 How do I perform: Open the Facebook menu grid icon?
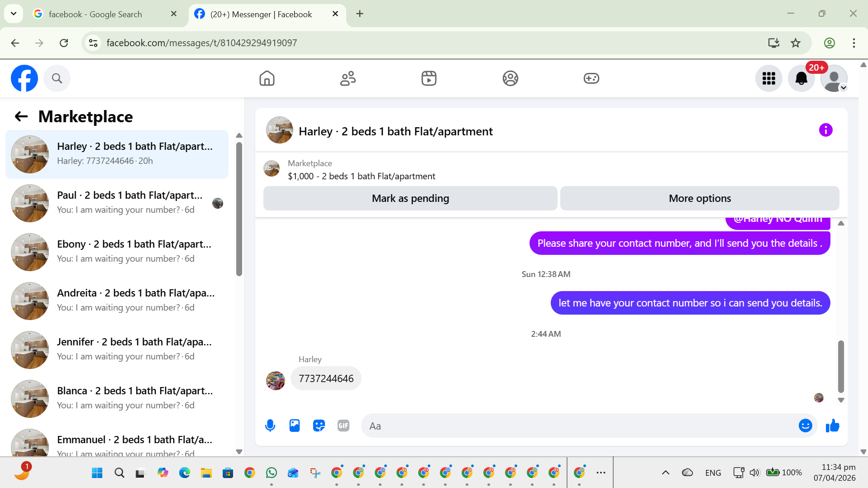pyautogui.click(x=769, y=78)
